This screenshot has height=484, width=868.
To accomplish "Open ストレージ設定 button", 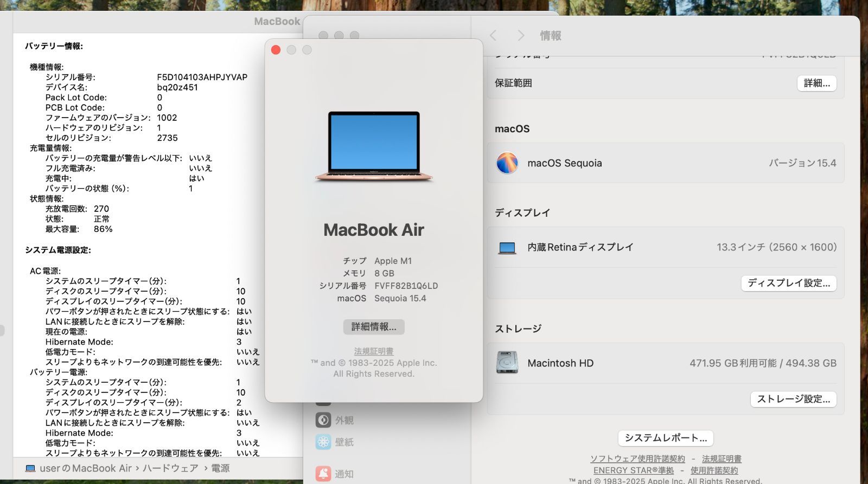I will [794, 399].
